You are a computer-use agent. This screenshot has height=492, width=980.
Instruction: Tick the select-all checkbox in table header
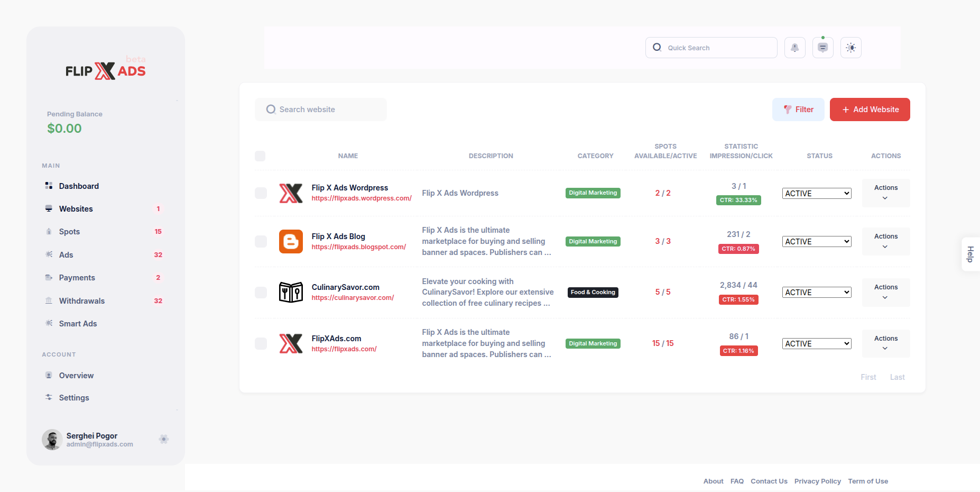point(260,156)
